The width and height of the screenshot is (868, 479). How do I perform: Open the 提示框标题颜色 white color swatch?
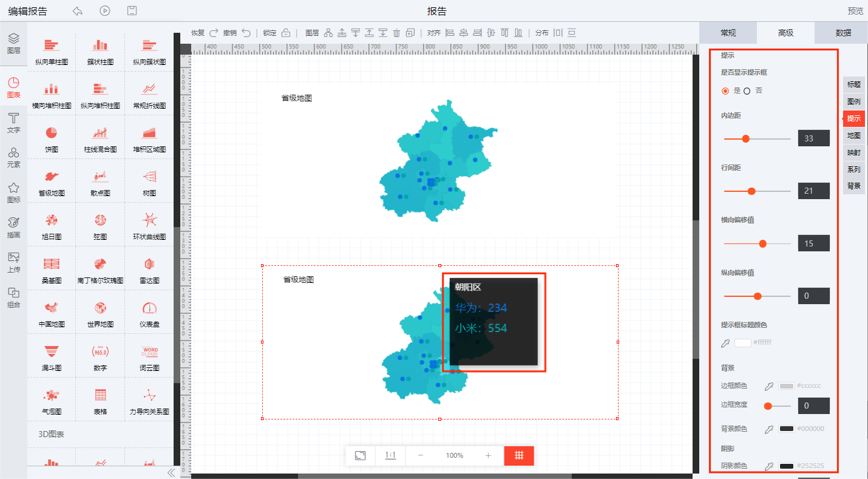(743, 342)
